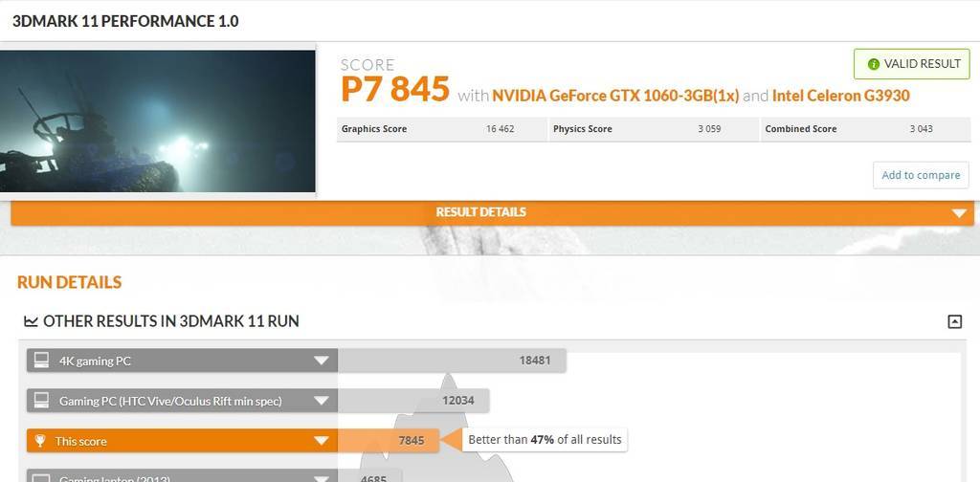
Task: Click the P7 845 score text
Action: (x=395, y=89)
